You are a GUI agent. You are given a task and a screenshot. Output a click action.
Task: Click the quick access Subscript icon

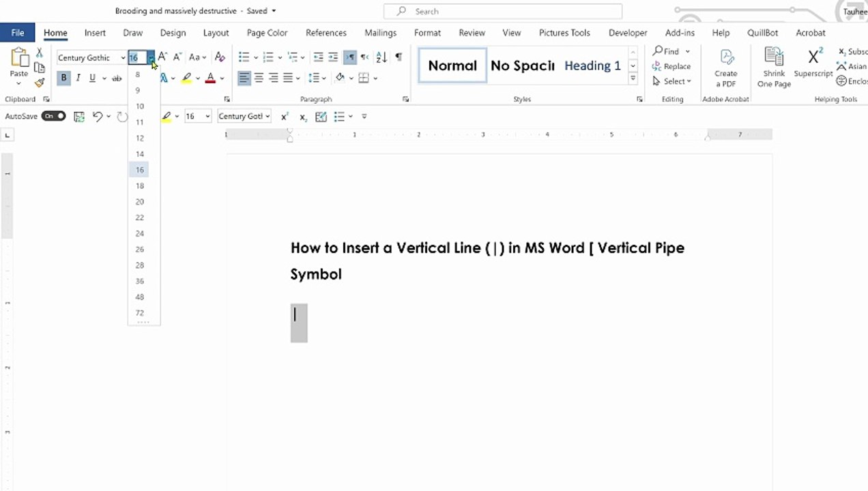[x=303, y=117]
